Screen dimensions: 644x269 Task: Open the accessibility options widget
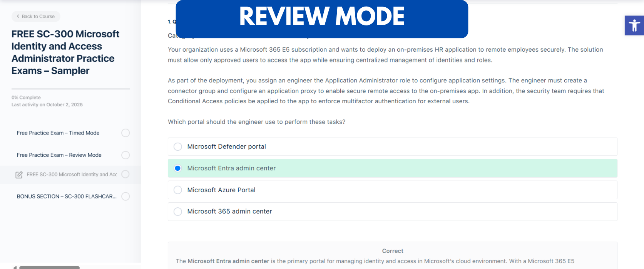tap(634, 25)
